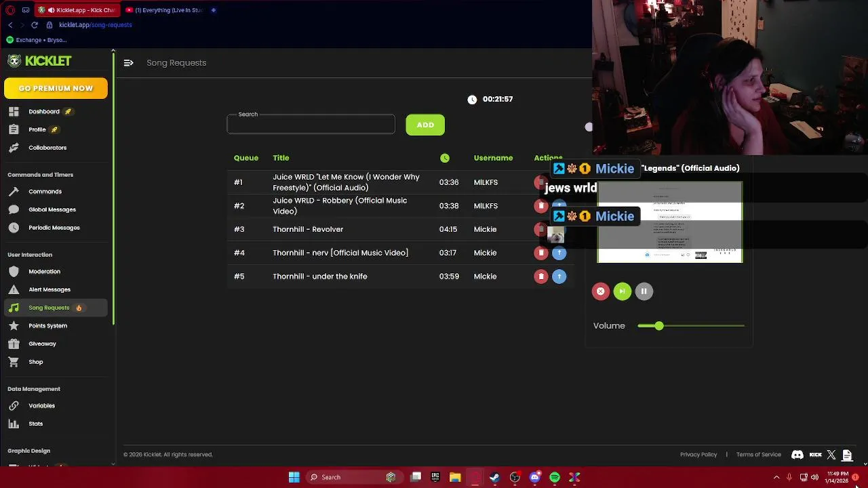
Task: Open Variables link item
Action: 41,406
